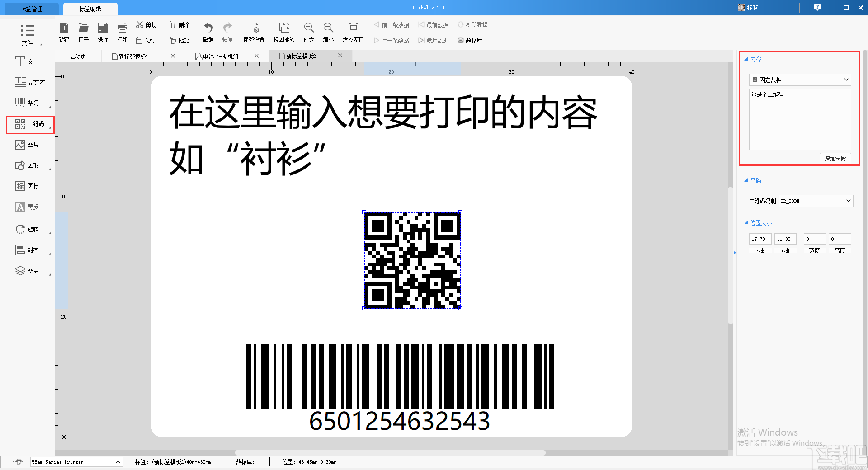
Task: Click 适应窗口 to fit the window
Action: point(353,32)
